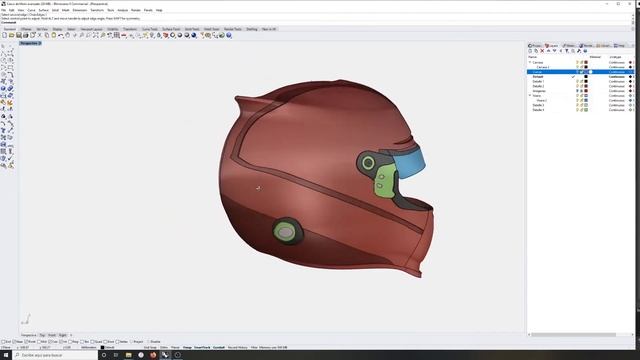
Task: Toggle SmartTrack in status bar
Action: [x=202, y=348]
